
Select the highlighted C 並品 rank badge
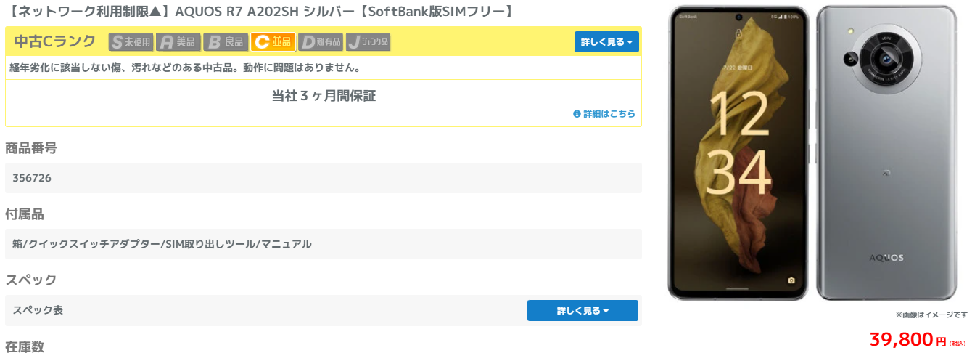[273, 42]
